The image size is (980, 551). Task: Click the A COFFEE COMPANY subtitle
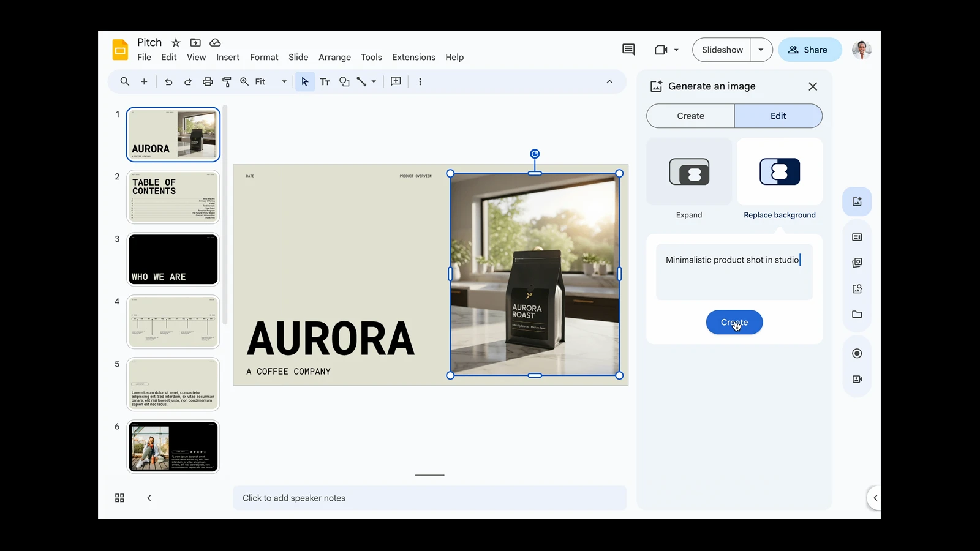288,372
